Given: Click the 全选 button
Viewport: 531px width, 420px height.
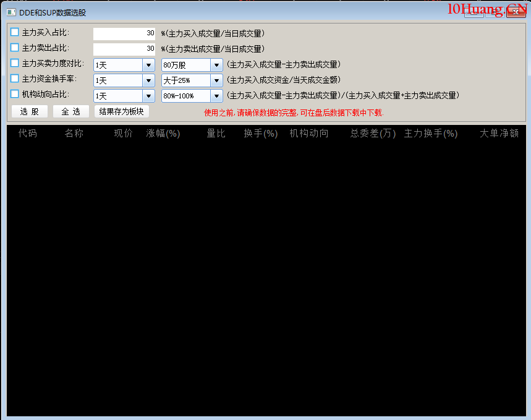Looking at the screenshot, I should tap(70, 111).
